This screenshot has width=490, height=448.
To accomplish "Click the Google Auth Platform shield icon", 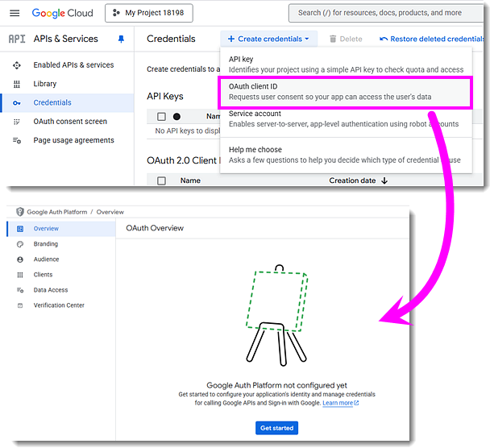I will [19, 212].
